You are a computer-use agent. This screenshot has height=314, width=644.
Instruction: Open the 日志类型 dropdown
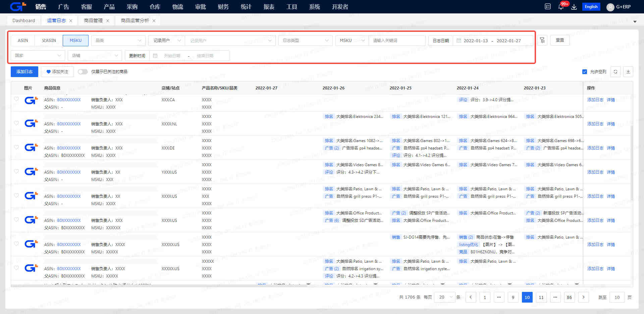tap(305, 41)
